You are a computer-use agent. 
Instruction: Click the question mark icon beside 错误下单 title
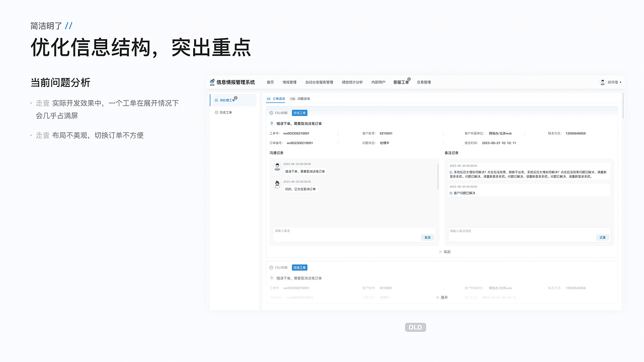tap(272, 123)
